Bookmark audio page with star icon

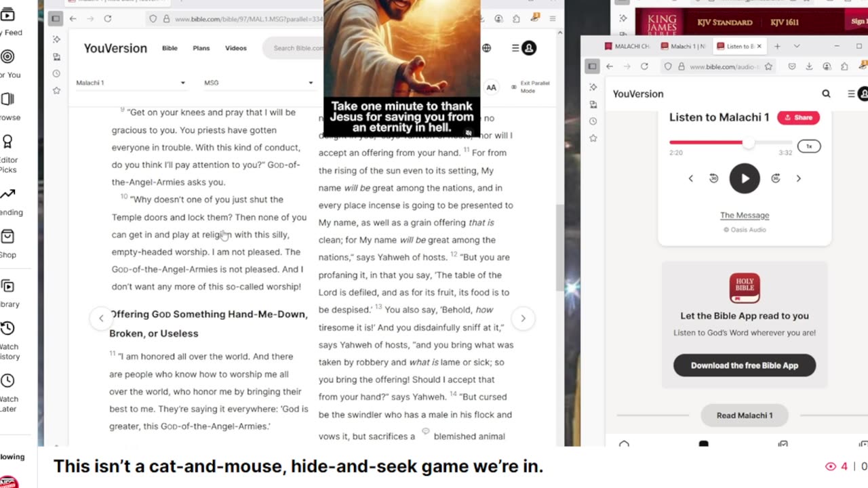[x=768, y=66]
